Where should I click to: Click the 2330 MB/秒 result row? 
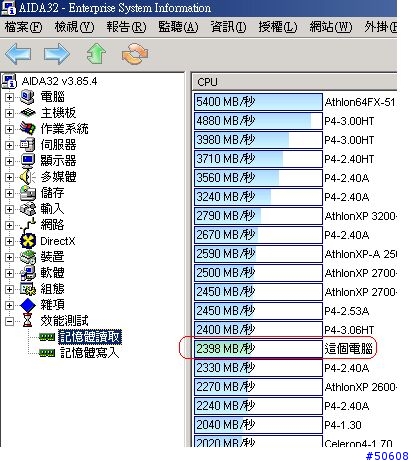(295, 368)
